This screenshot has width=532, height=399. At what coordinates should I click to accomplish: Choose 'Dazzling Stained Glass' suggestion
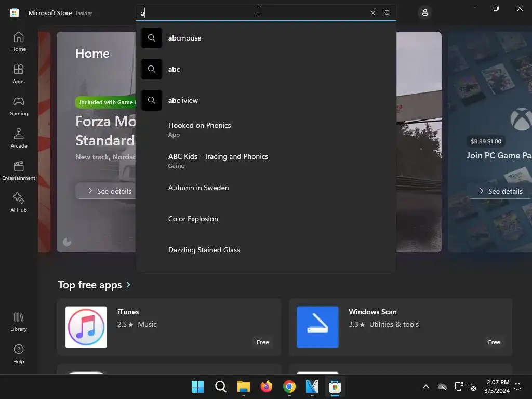point(265,250)
